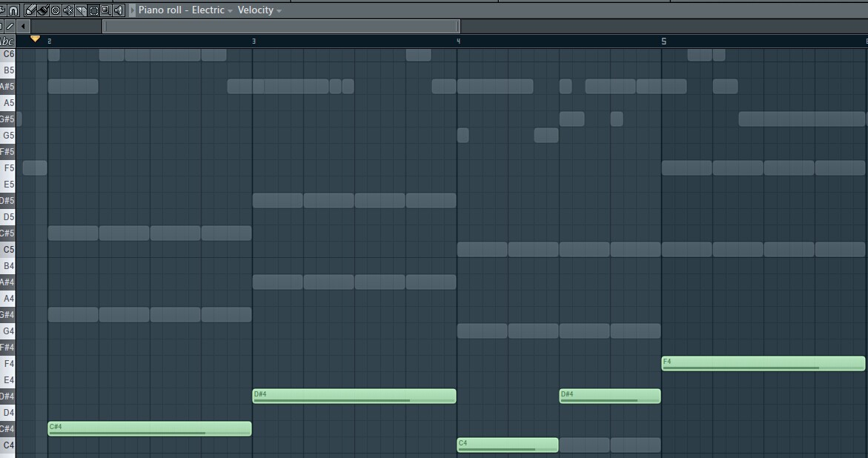Click the G4 piano key
868x458 pixels.
click(x=7, y=331)
